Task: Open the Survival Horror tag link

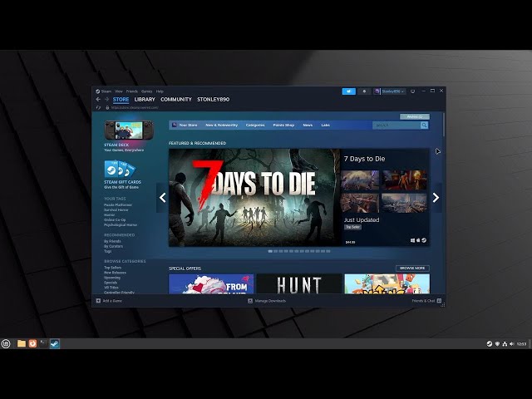Action: point(116,210)
